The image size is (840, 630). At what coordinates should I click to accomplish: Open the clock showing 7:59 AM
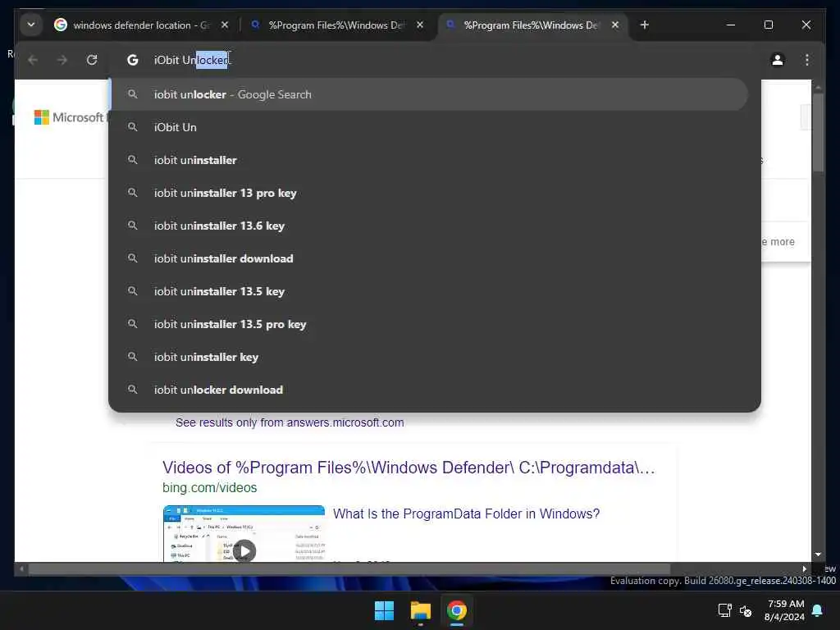[x=785, y=610]
